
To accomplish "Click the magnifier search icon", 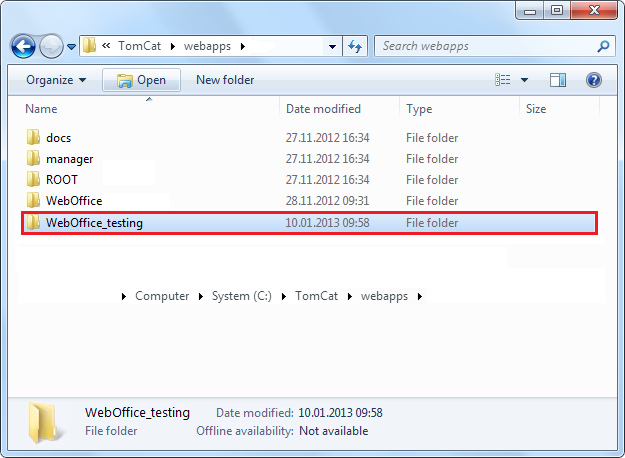I will coord(603,46).
